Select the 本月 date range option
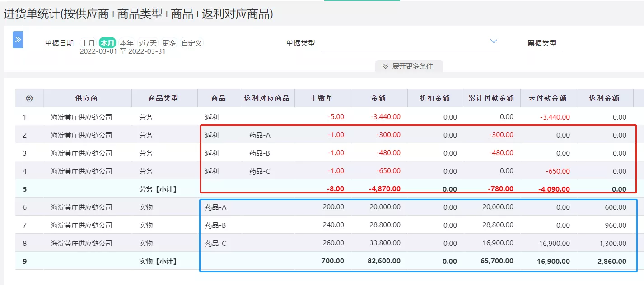Screen dimensions: 644x285 click(107, 43)
